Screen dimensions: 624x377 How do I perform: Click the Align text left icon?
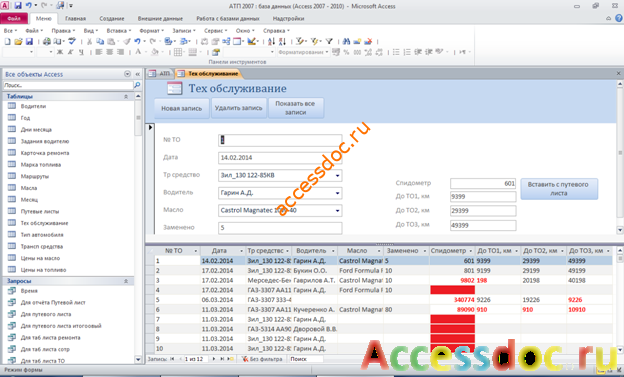point(99,52)
